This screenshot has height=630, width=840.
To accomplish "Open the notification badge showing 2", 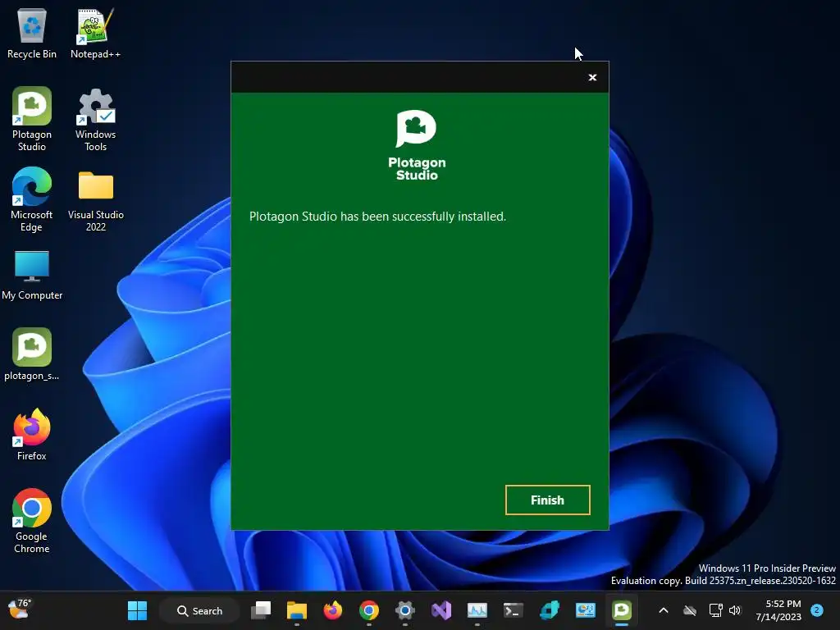I will pyautogui.click(x=816, y=610).
